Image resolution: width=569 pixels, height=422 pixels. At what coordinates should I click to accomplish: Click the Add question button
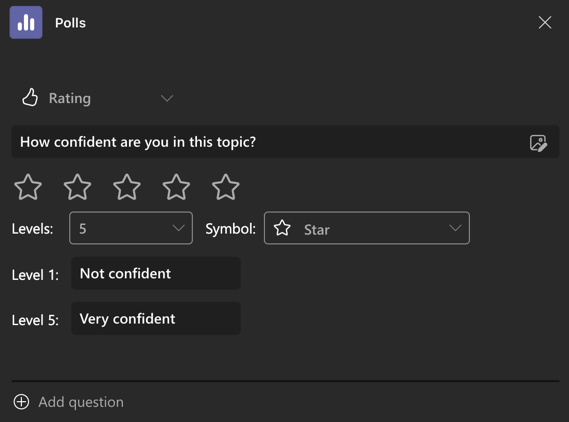[x=69, y=402]
